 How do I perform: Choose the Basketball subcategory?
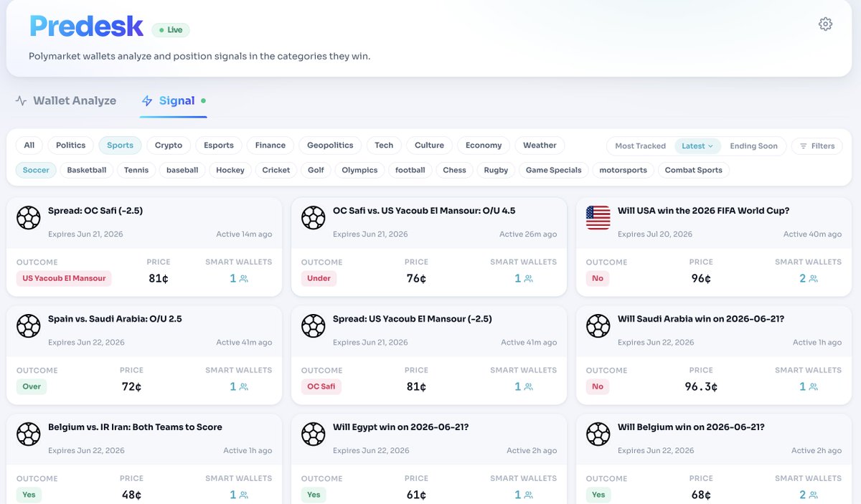87,171
